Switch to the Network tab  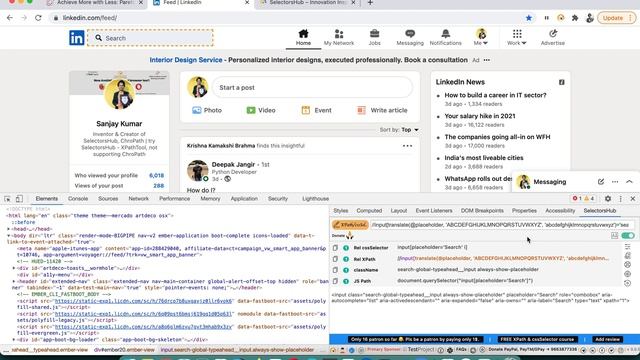138,199
